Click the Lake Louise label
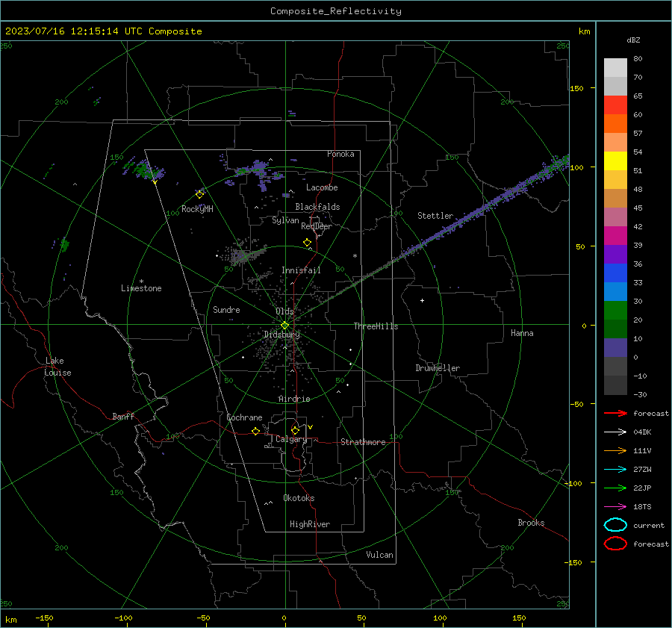This screenshot has width=672, height=628. coord(57,367)
